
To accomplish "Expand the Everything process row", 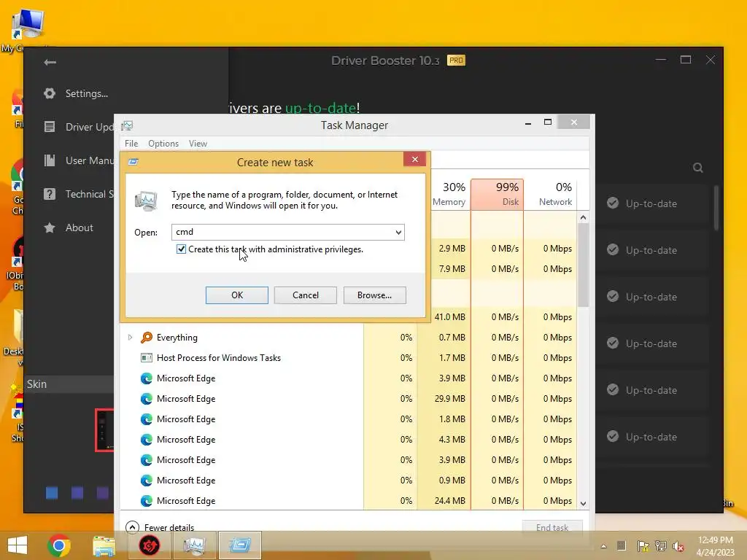I will [130, 337].
